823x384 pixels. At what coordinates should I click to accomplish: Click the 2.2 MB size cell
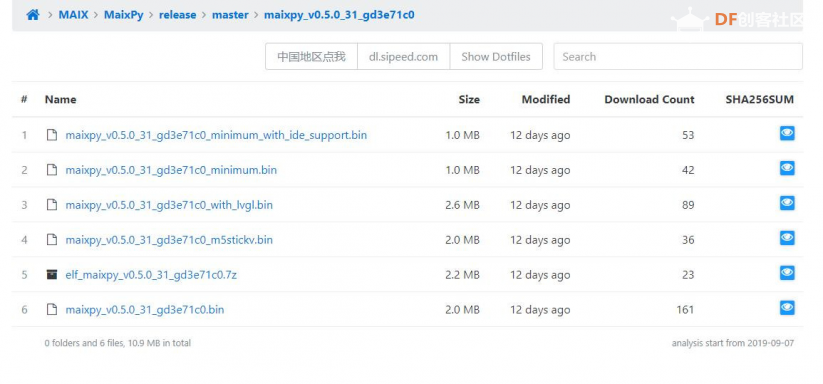462,275
